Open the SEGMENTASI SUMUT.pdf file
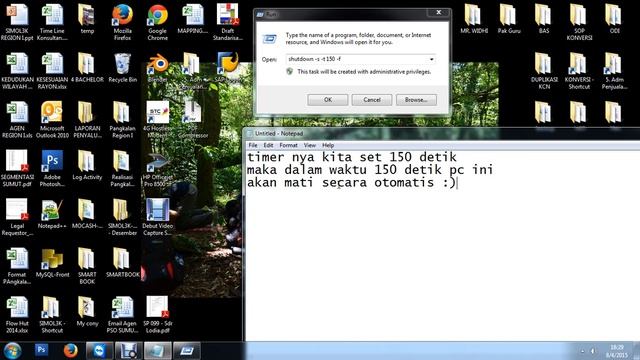The height and width of the screenshot is (360, 640). 17,168
